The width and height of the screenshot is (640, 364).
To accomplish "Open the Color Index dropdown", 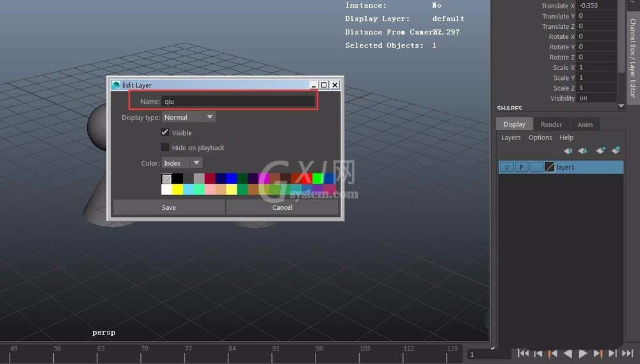I will click(x=182, y=163).
